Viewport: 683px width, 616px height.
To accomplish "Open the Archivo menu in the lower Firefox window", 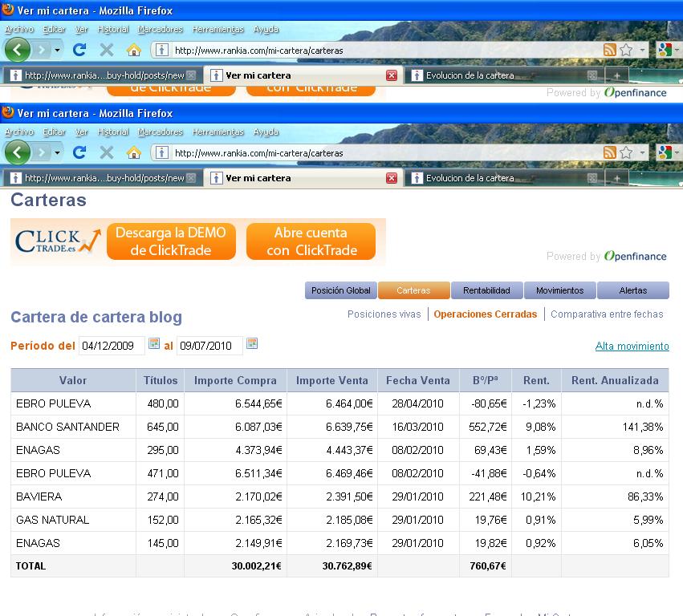I will (19, 132).
